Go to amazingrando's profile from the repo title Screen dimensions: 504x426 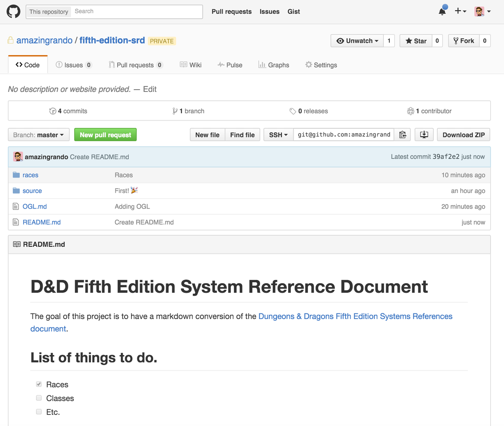tap(44, 40)
